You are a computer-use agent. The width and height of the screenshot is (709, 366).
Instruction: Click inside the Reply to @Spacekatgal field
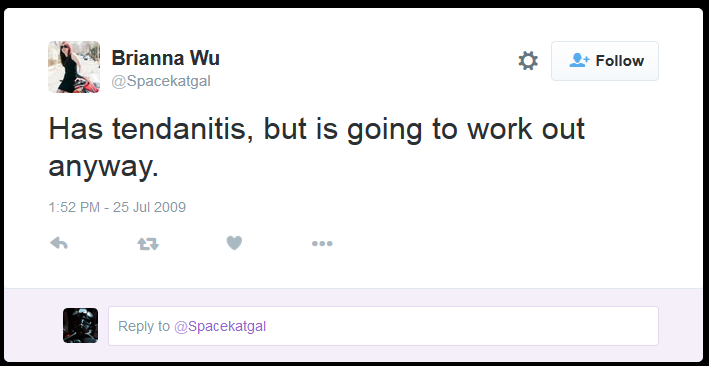tap(383, 326)
